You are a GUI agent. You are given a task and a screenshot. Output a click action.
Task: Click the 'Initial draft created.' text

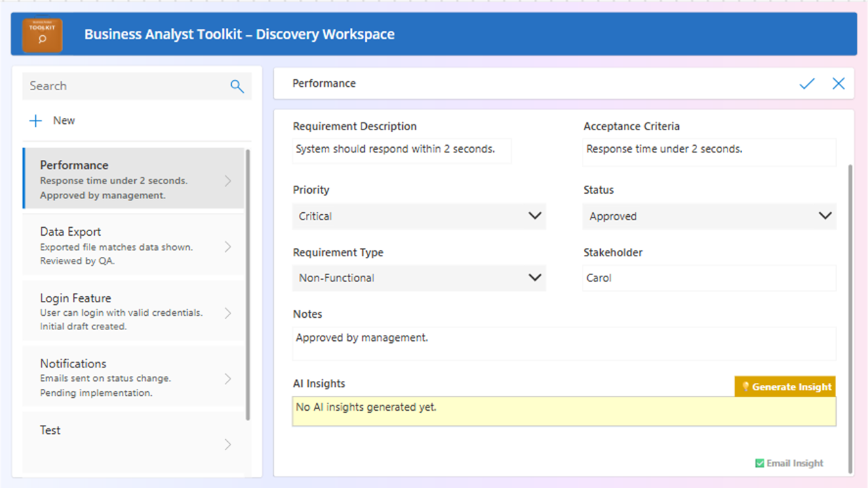coord(83,327)
